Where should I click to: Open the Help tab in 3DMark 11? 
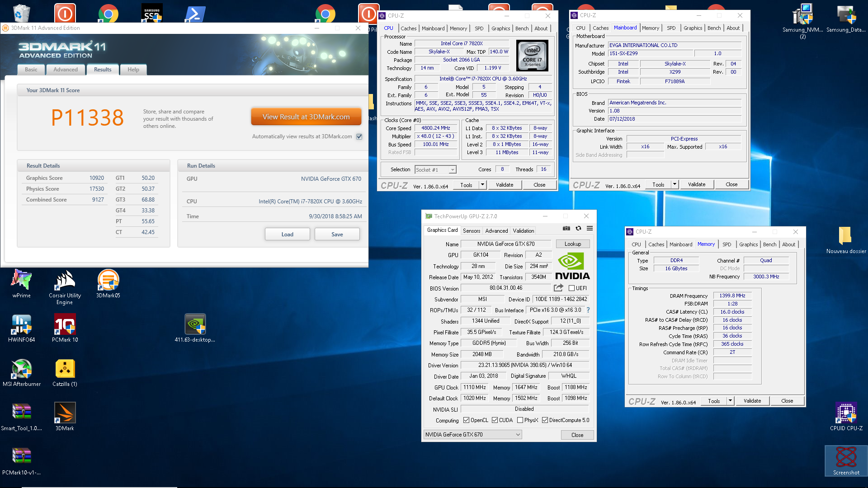click(133, 70)
